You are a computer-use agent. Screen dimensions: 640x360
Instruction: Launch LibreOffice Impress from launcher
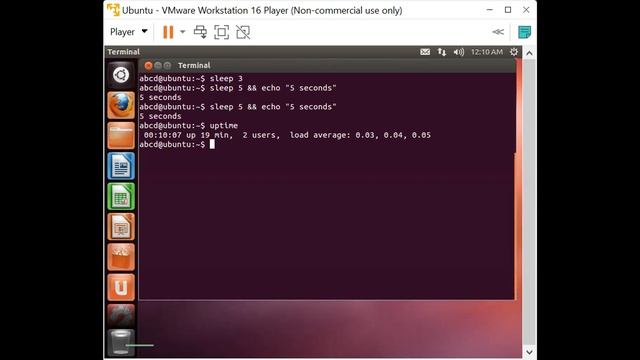pyautogui.click(x=121, y=227)
